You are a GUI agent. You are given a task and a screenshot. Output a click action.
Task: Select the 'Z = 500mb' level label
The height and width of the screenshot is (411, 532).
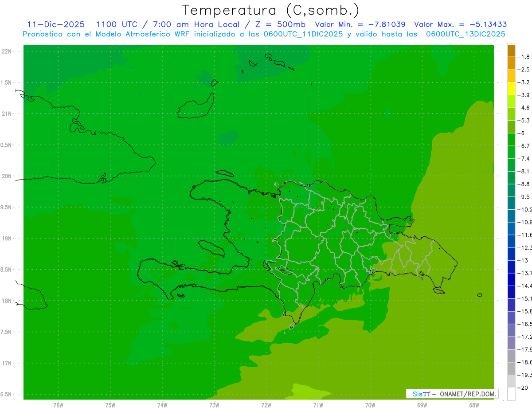point(280,24)
